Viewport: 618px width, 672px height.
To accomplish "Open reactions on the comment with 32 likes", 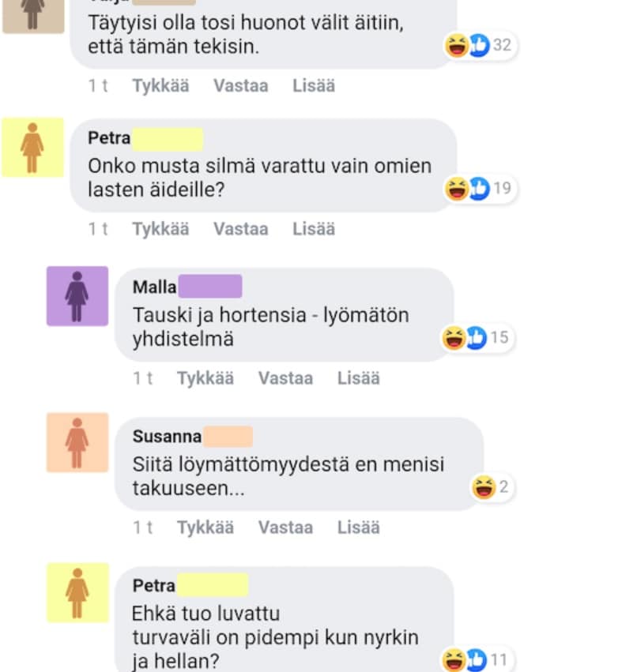I will (x=480, y=45).
